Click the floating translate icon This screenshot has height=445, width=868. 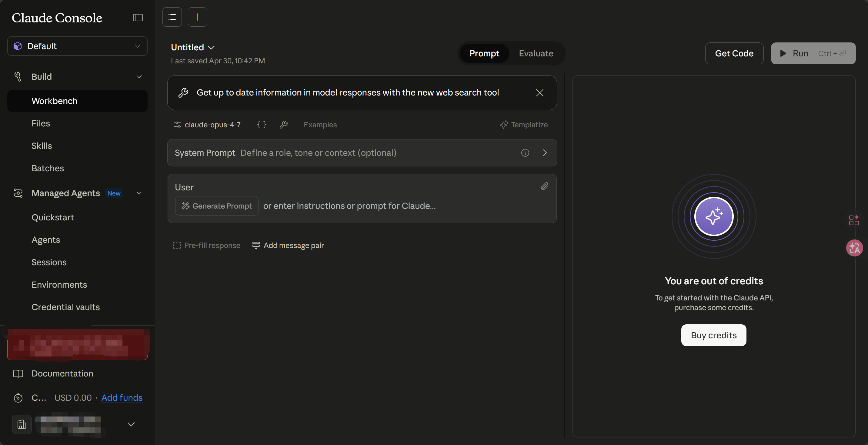[854, 248]
